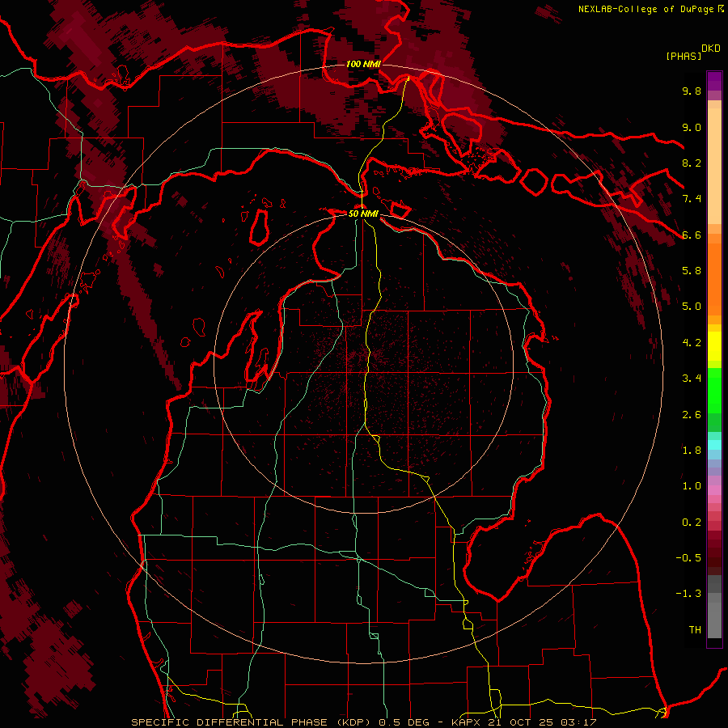The height and width of the screenshot is (728, 728).
Task: Click the NEXLAB-College of DuPage label
Action: coord(645,9)
